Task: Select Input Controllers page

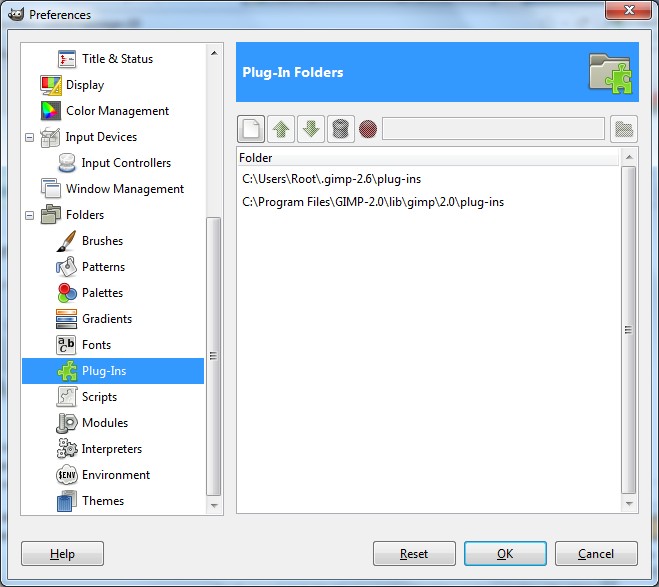Action: [x=126, y=163]
